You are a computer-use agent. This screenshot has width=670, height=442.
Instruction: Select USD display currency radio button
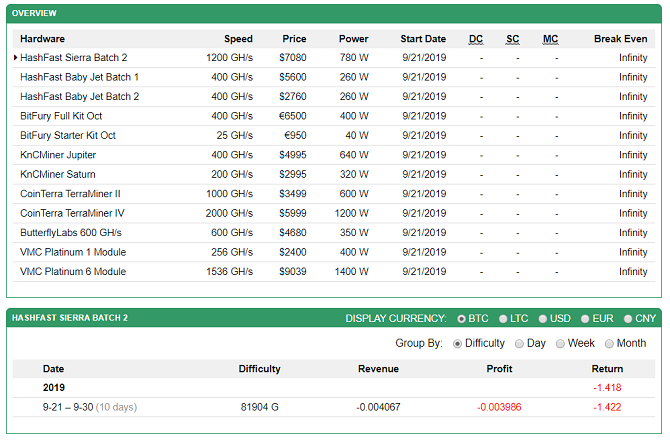coord(543,319)
